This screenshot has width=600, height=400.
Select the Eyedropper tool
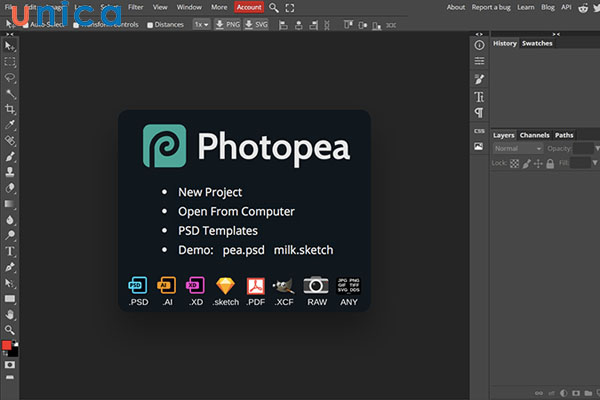click(10, 125)
